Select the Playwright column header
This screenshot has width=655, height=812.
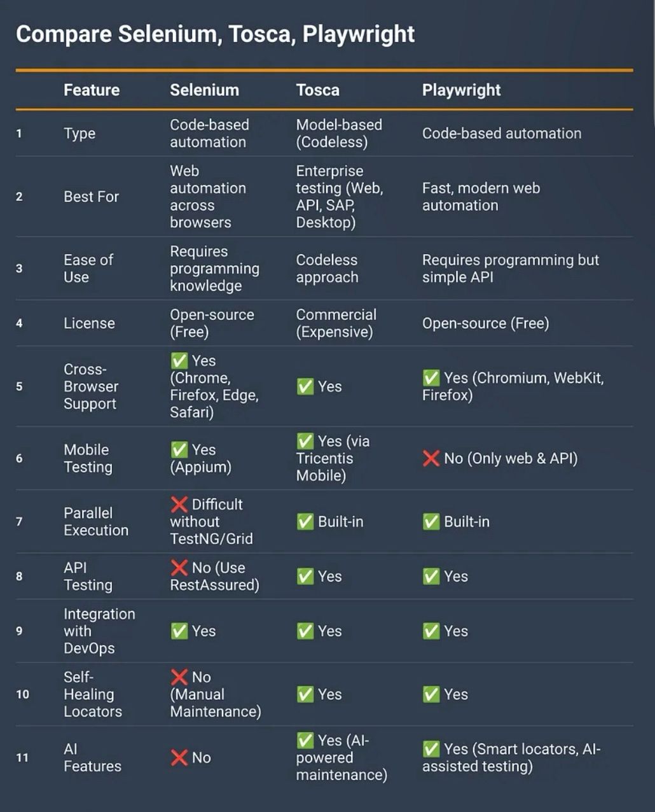coord(461,90)
